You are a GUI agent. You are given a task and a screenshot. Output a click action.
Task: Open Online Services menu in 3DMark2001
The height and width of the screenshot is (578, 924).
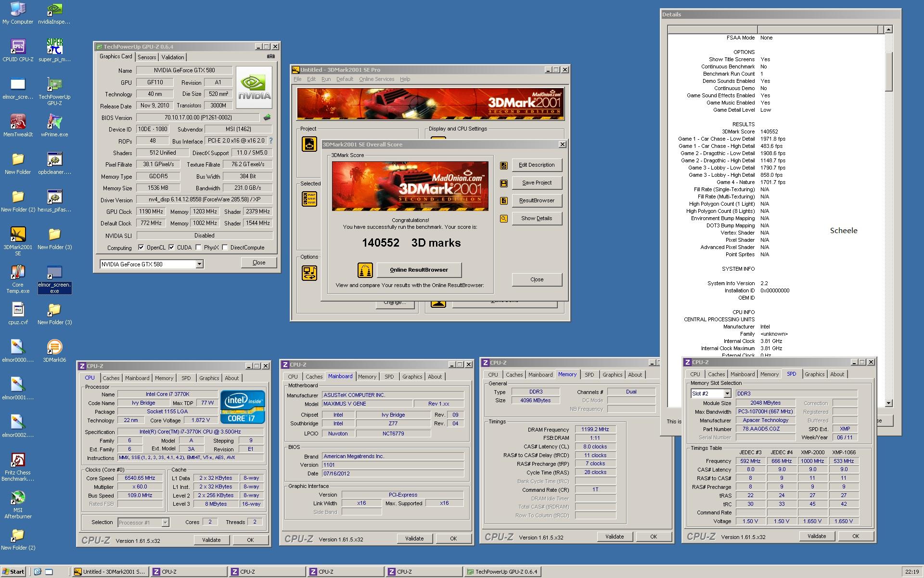pos(376,79)
